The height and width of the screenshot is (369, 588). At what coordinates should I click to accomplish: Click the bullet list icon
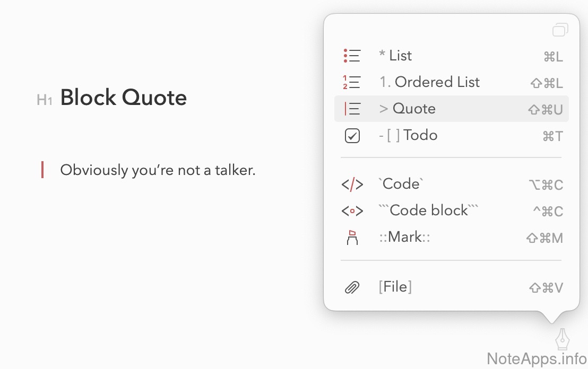(x=352, y=56)
